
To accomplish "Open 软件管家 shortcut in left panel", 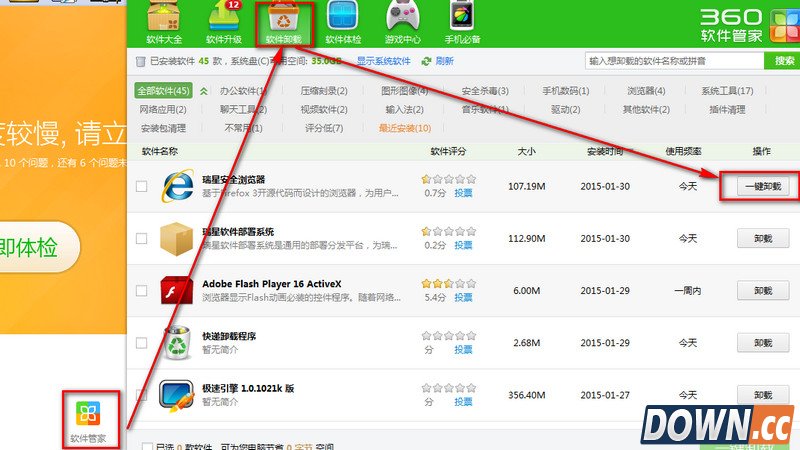I will pyautogui.click(x=88, y=421).
